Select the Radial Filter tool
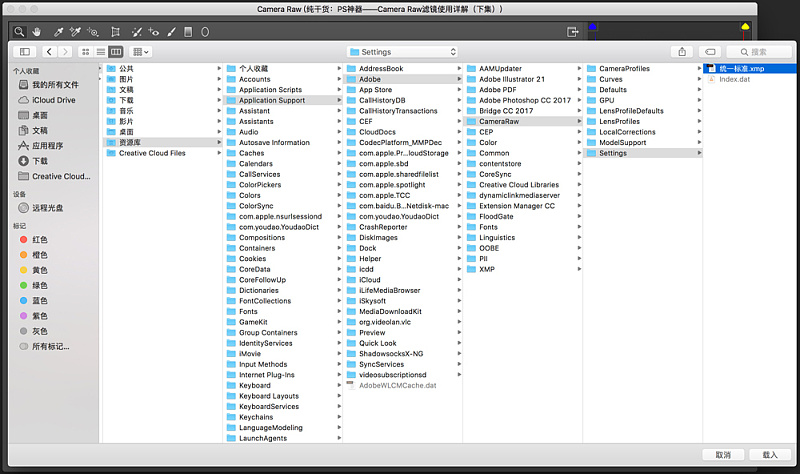 coord(205,32)
